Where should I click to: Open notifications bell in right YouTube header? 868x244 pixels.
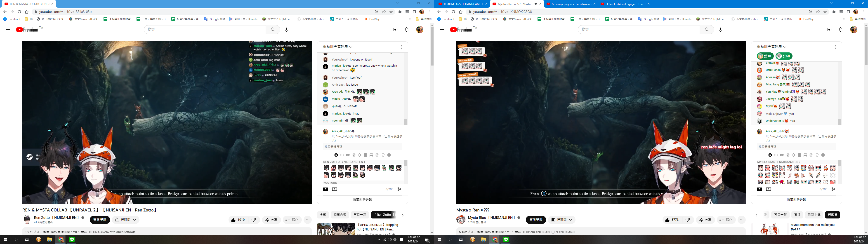[x=841, y=30]
